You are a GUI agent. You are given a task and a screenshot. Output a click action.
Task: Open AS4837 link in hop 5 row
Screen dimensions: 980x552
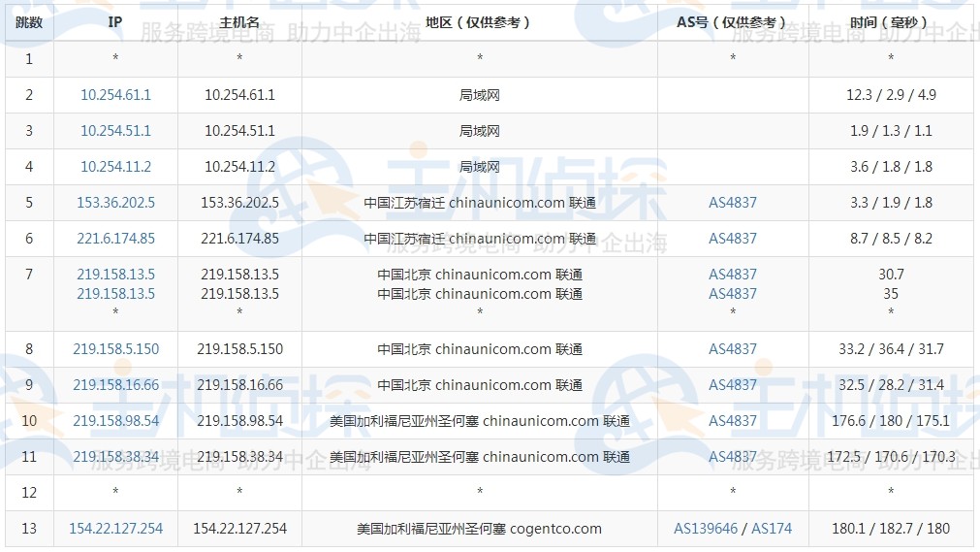(x=733, y=203)
